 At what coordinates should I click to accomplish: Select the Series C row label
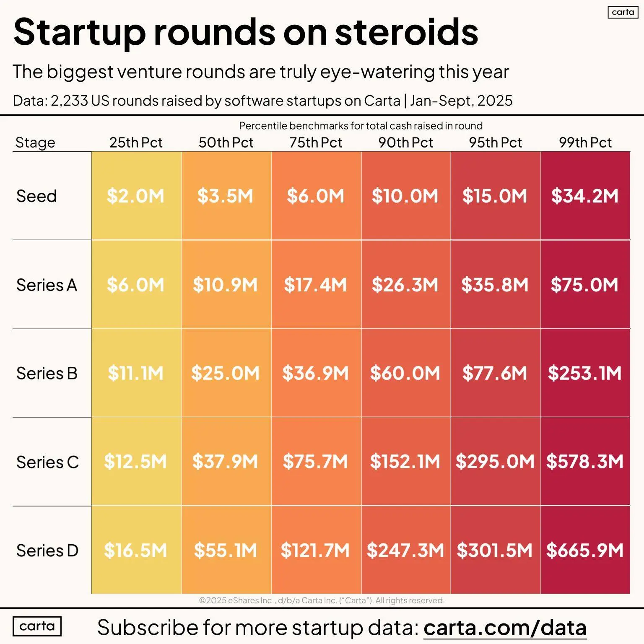(x=47, y=462)
